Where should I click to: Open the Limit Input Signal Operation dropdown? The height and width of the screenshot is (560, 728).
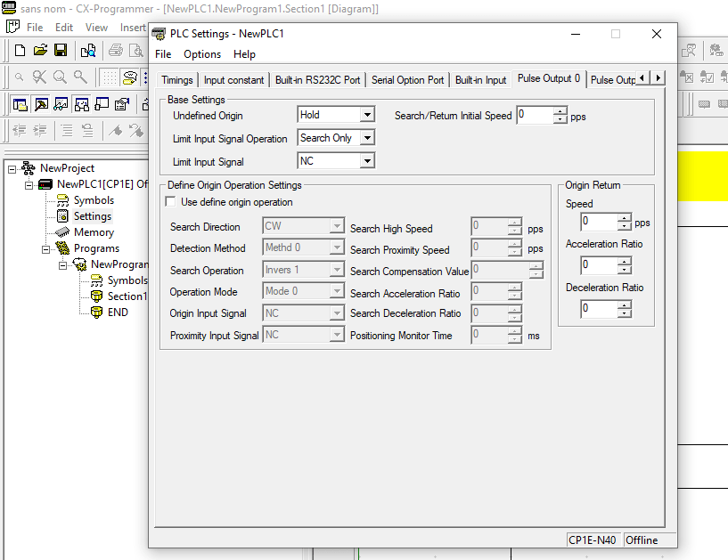click(x=365, y=137)
